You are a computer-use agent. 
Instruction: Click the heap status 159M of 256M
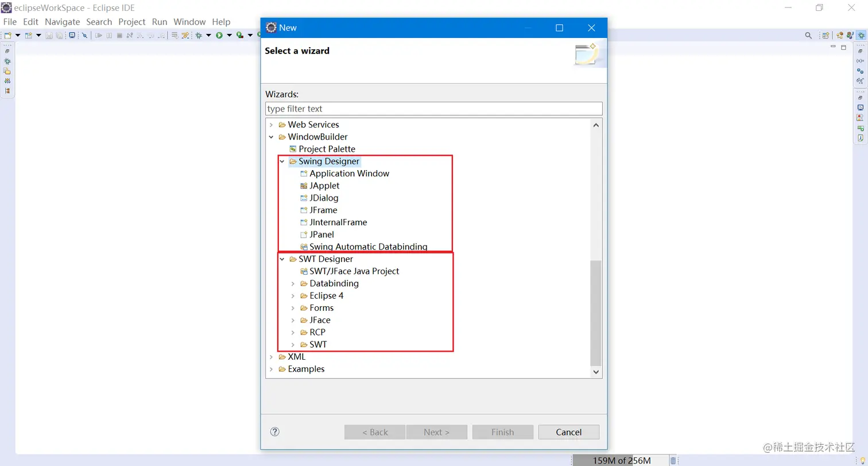(622, 460)
